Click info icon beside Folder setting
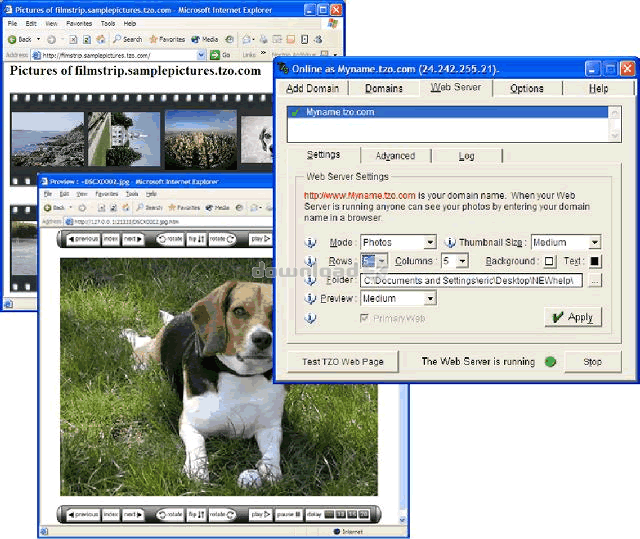The height and width of the screenshot is (539, 640). (310, 279)
